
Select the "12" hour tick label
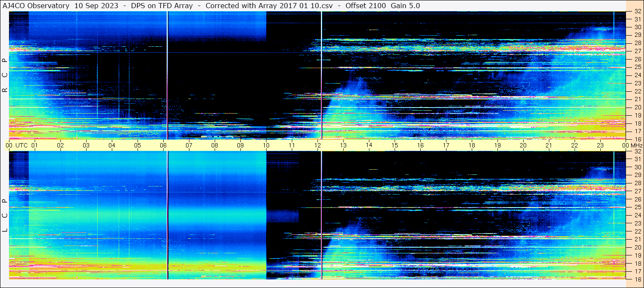click(318, 145)
